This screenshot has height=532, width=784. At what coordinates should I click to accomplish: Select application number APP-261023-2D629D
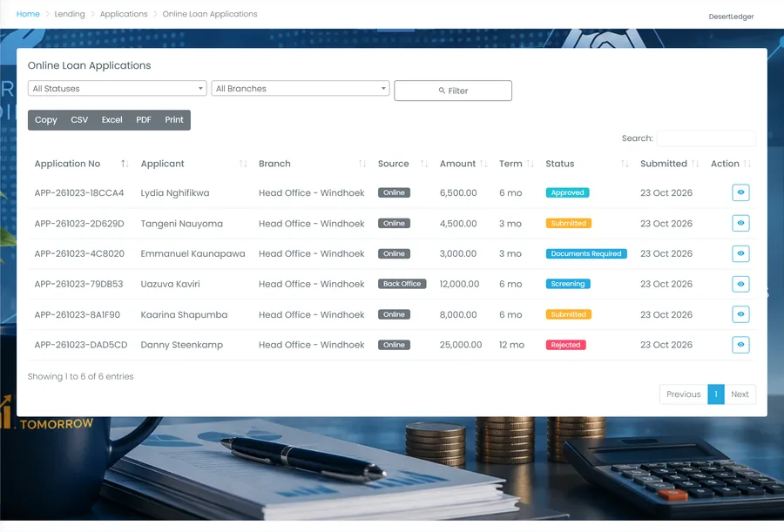(x=79, y=224)
